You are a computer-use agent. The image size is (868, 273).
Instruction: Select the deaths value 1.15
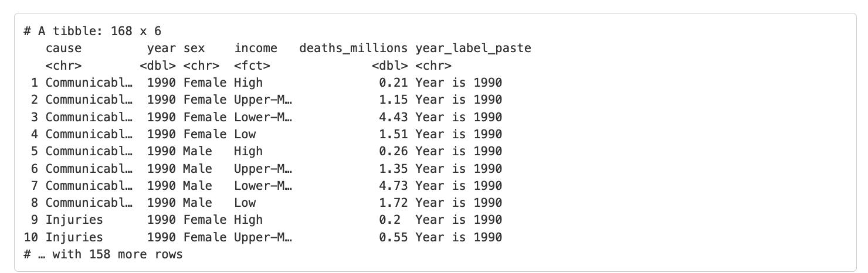coord(393,100)
